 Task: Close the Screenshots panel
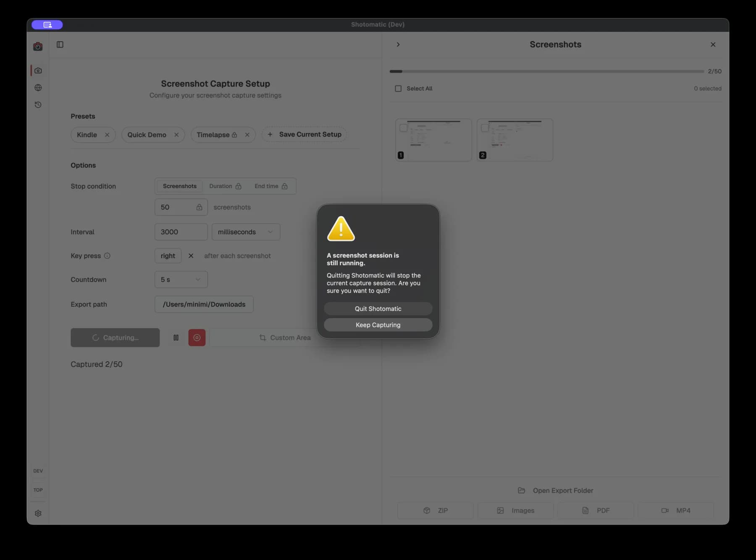(713, 44)
